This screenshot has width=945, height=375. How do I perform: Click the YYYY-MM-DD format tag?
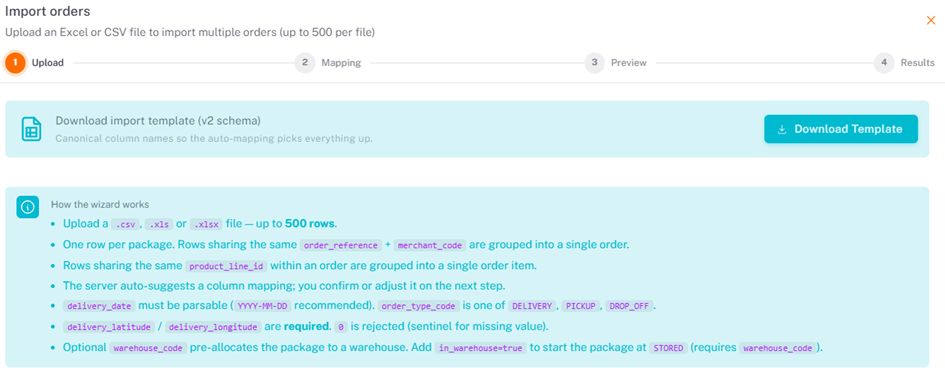point(262,306)
